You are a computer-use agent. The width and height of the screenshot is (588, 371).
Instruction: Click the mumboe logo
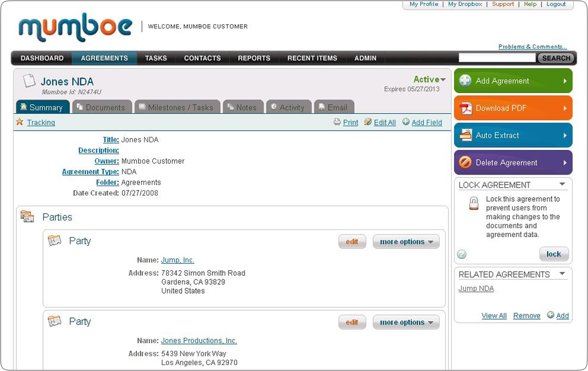pyautogui.click(x=76, y=27)
